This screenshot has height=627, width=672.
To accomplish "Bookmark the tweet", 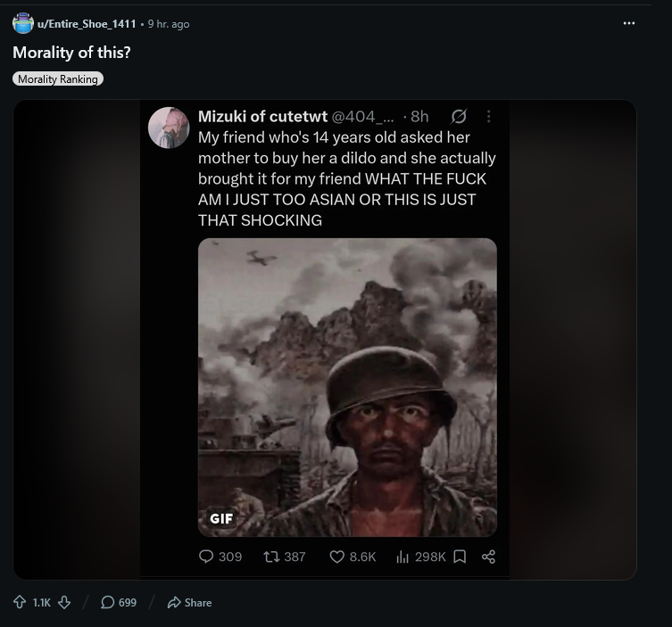I will [x=460, y=557].
